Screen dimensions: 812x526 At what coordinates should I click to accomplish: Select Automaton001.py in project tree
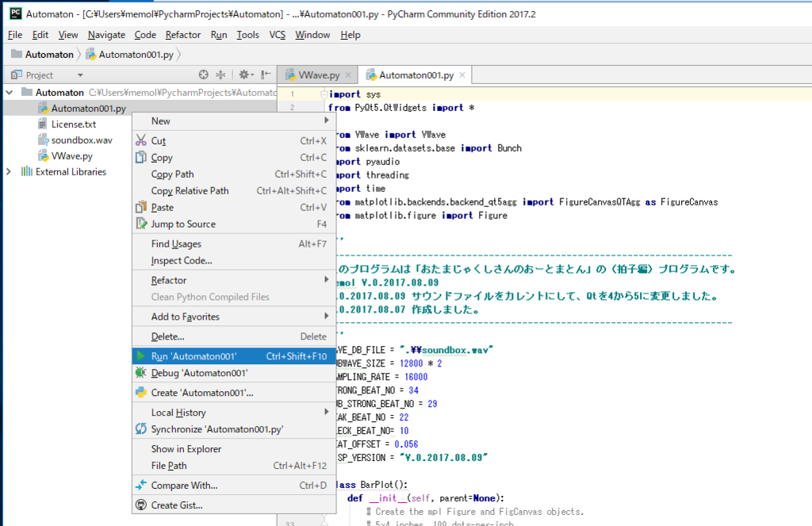click(89, 109)
